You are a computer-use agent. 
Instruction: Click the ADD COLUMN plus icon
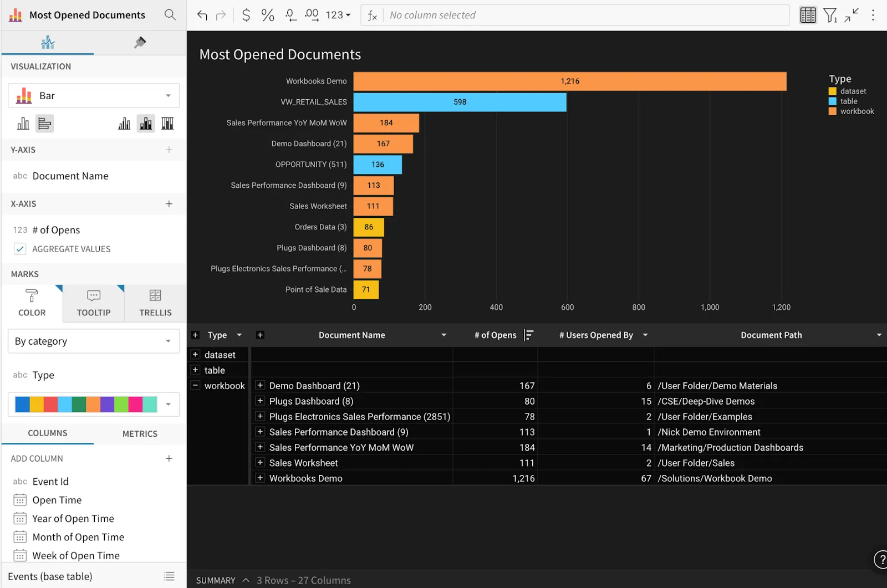(169, 458)
